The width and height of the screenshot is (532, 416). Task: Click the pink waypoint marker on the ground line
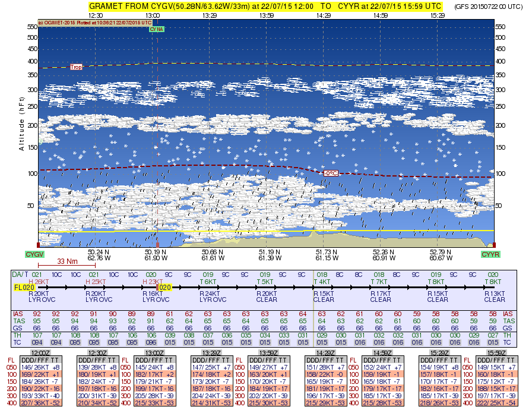[157, 245]
